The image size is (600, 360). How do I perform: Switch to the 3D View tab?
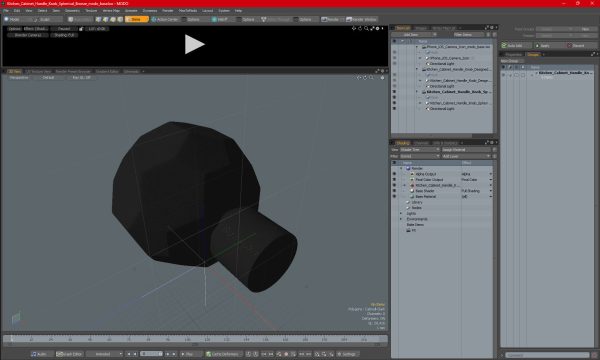click(x=15, y=72)
